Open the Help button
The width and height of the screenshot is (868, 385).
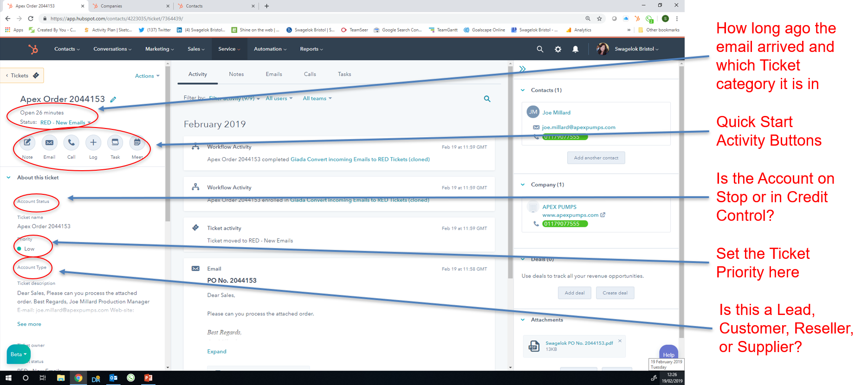[668, 353]
